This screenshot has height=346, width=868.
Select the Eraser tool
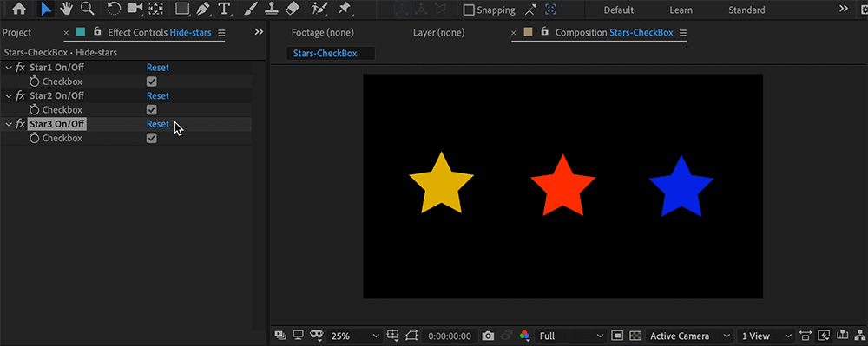[x=293, y=9]
